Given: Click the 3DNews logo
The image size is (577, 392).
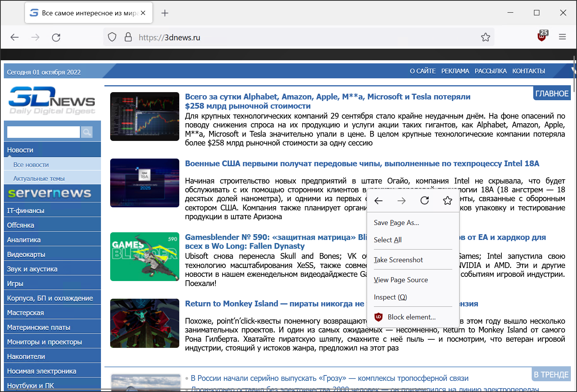Looking at the screenshot, I should pyautogui.click(x=52, y=101).
